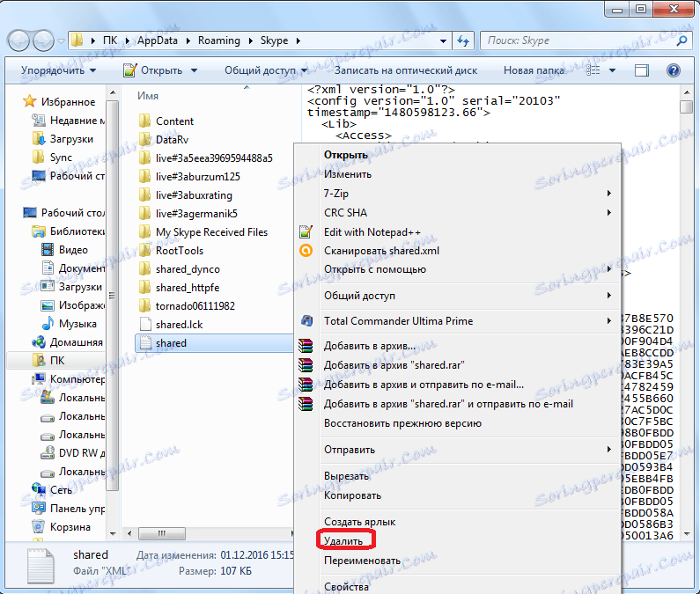The width and height of the screenshot is (700, 594).
Task: Click the Content folder icon
Action: coord(144,121)
